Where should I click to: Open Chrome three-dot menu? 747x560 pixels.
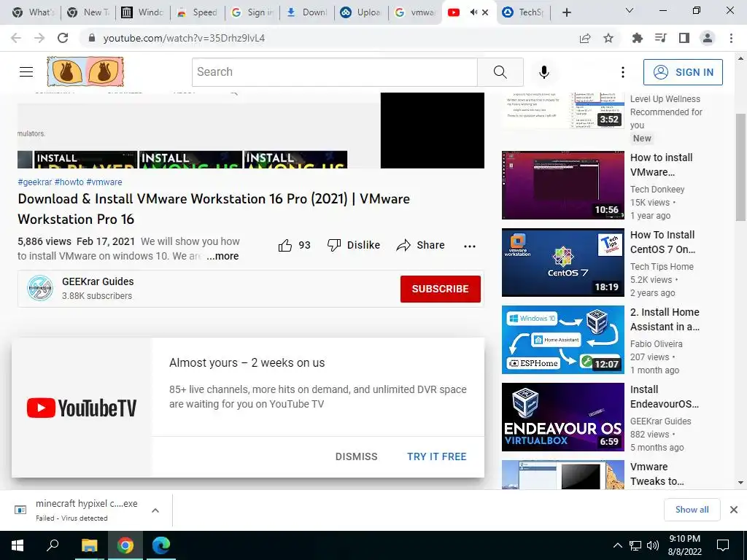731,38
